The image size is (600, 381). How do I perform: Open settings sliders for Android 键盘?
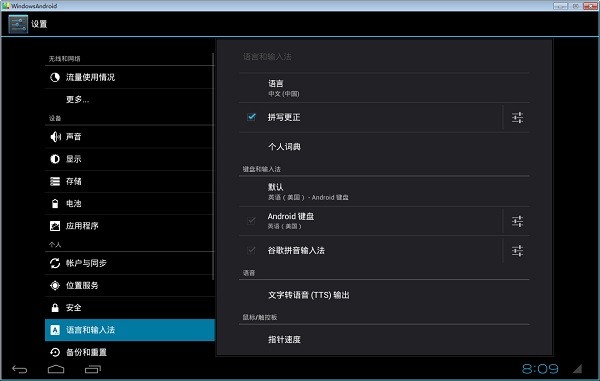tap(517, 221)
